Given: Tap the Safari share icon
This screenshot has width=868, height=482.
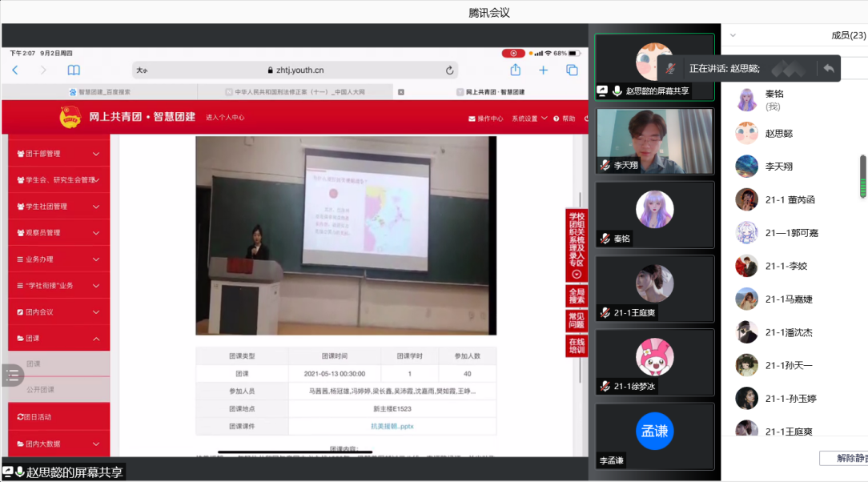Looking at the screenshot, I should point(516,70).
